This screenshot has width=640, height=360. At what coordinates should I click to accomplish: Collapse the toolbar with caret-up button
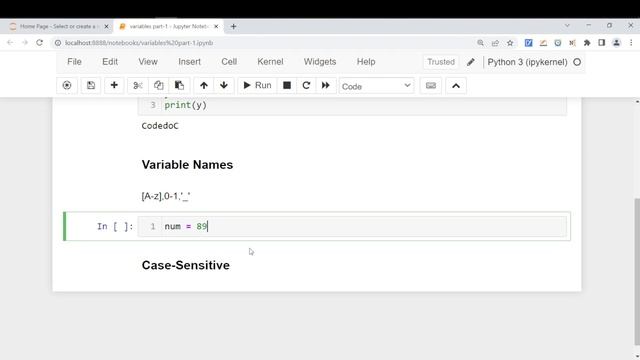[x=456, y=86]
